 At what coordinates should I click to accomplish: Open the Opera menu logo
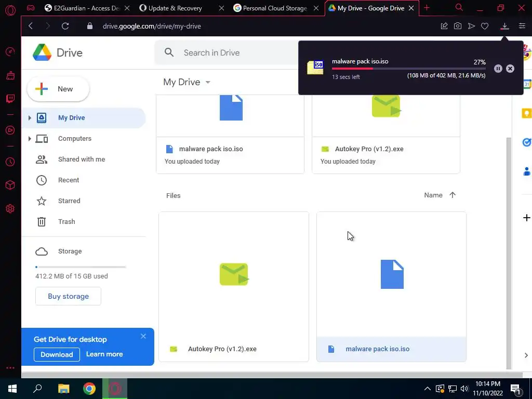pos(10,10)
